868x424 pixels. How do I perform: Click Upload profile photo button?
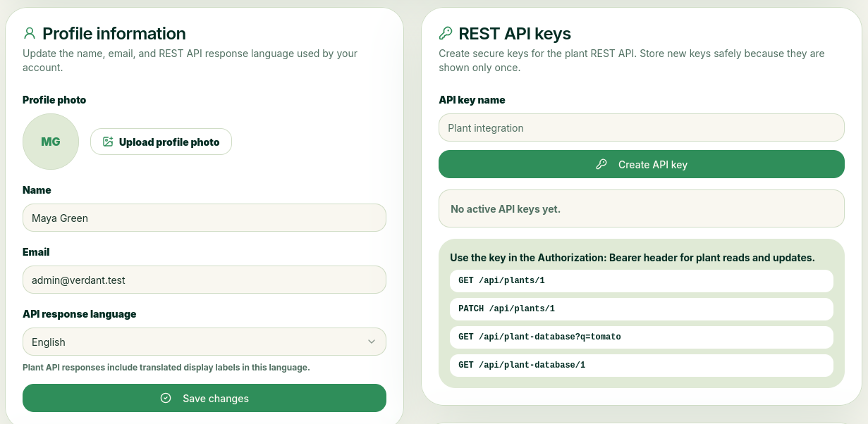pyautogui.click(x=161, y=142)
